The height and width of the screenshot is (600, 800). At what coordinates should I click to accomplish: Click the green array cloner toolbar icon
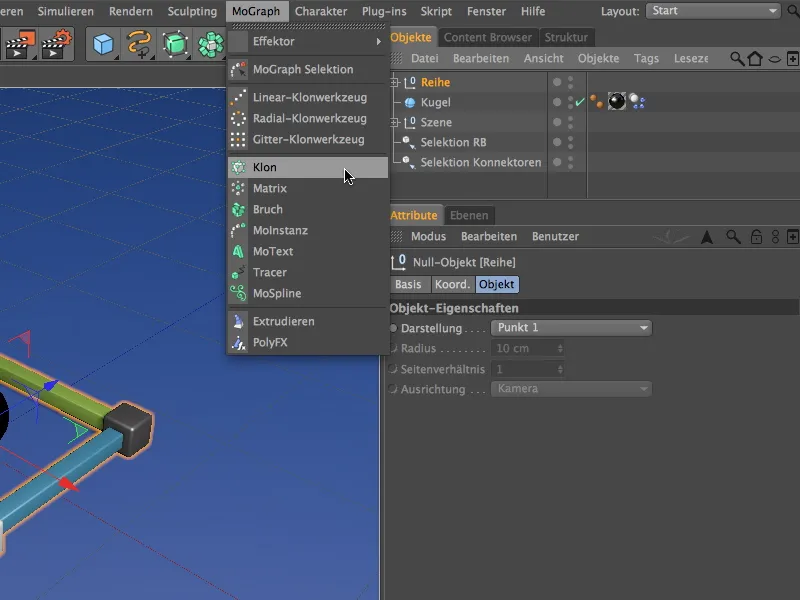pos(211,44)
